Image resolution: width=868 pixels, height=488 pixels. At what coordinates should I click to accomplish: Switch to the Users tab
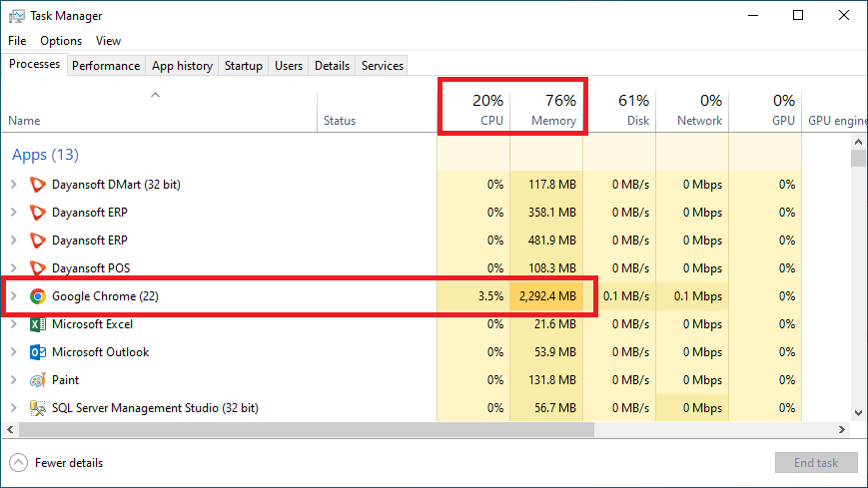pyautogui.click(x=289, y=65)
